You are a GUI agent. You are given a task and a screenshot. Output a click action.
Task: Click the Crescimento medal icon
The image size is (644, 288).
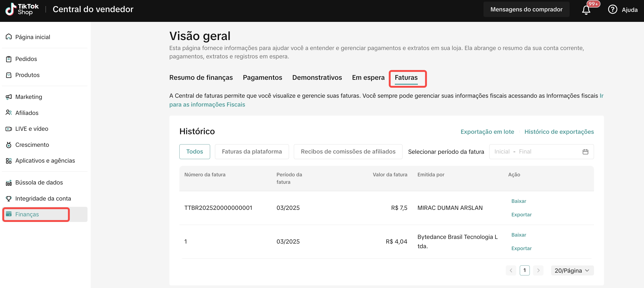pyautogui.click(x=9, y=145)
